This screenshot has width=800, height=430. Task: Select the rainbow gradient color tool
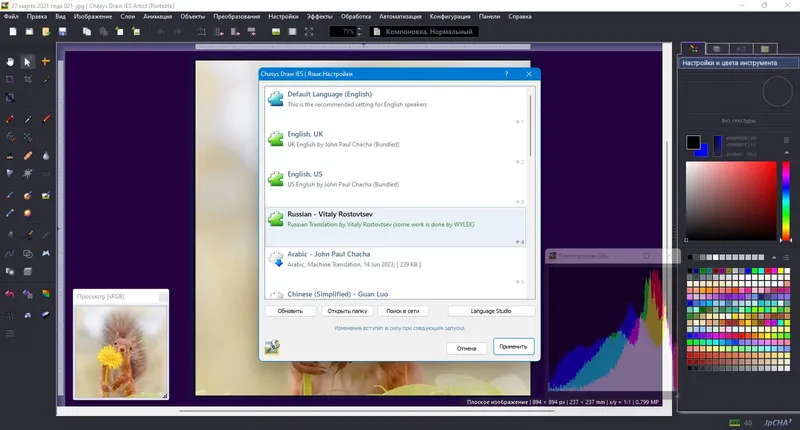(x=46, y=294)
